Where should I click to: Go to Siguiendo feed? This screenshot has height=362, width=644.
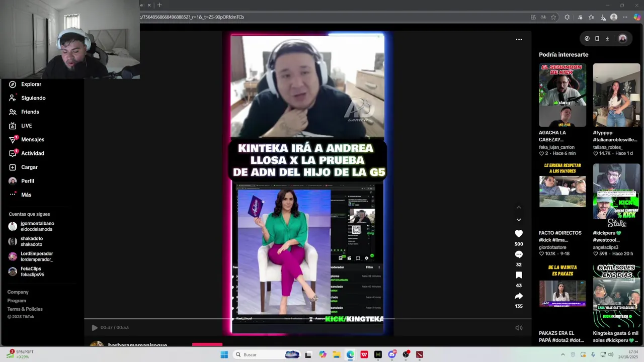27,98
